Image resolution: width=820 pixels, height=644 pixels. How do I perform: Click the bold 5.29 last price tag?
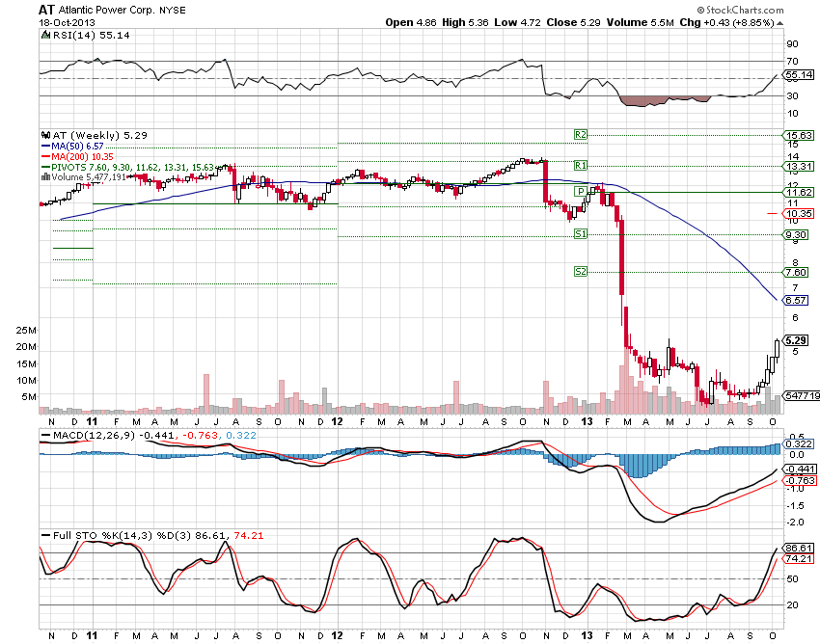[797, 340]
